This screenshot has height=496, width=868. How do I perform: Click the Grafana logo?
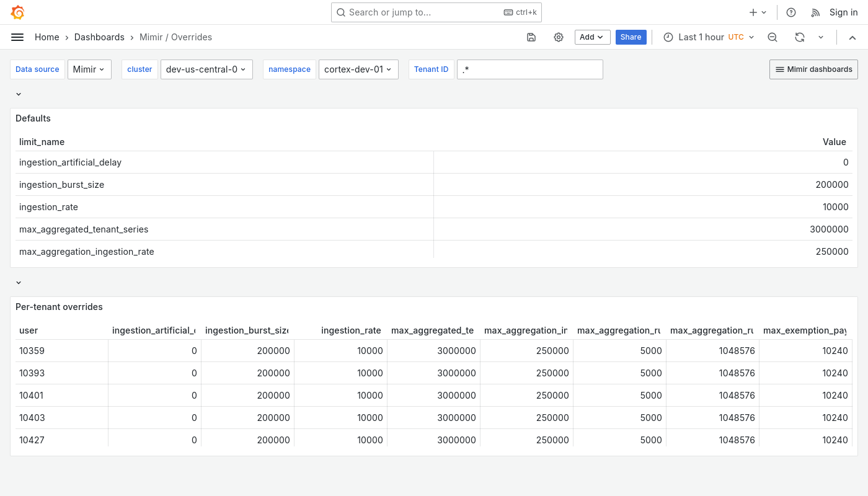point(17,12)
